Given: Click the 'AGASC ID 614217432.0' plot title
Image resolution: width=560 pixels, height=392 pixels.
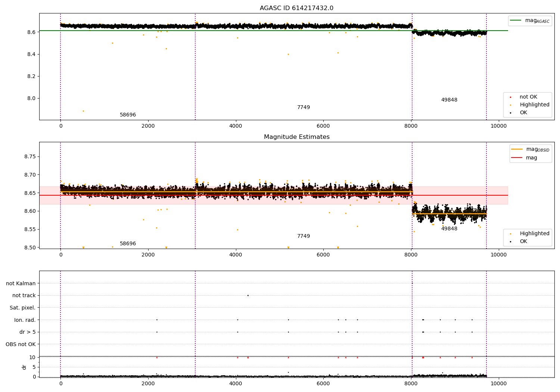Looking at the screenshot, I should pos(296,8).
